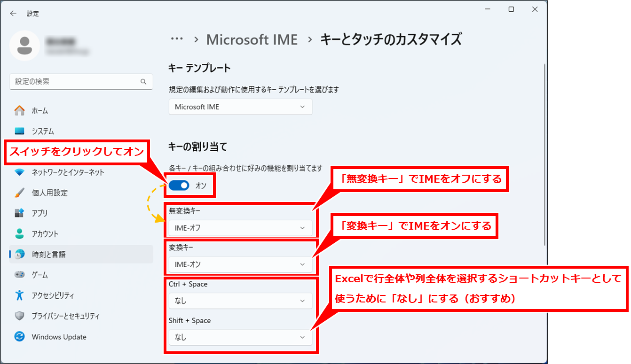Click the Accounts person icon

point(19,233)
